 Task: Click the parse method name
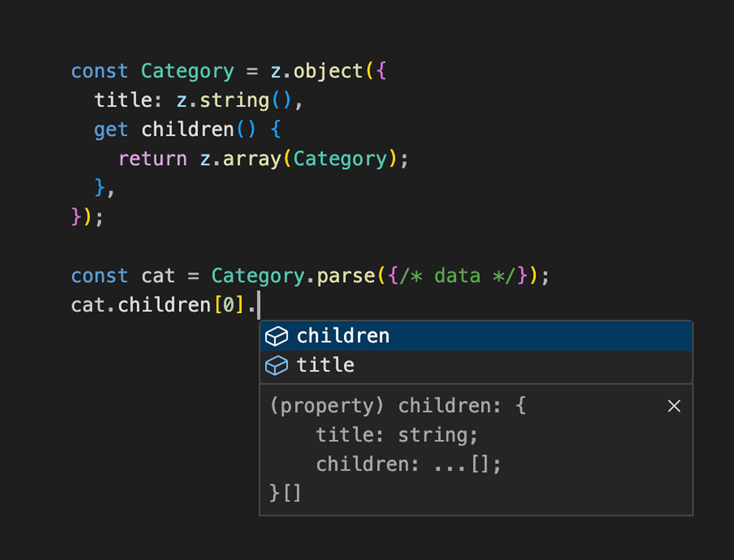345,276
